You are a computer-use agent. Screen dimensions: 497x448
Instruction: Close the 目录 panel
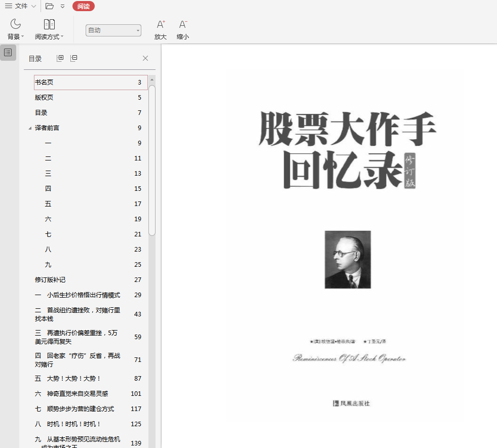(x=145, y=58)
